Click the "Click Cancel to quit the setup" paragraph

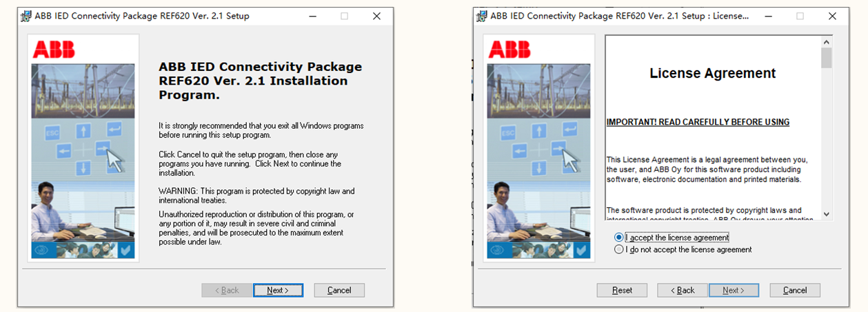pos(250,163)
